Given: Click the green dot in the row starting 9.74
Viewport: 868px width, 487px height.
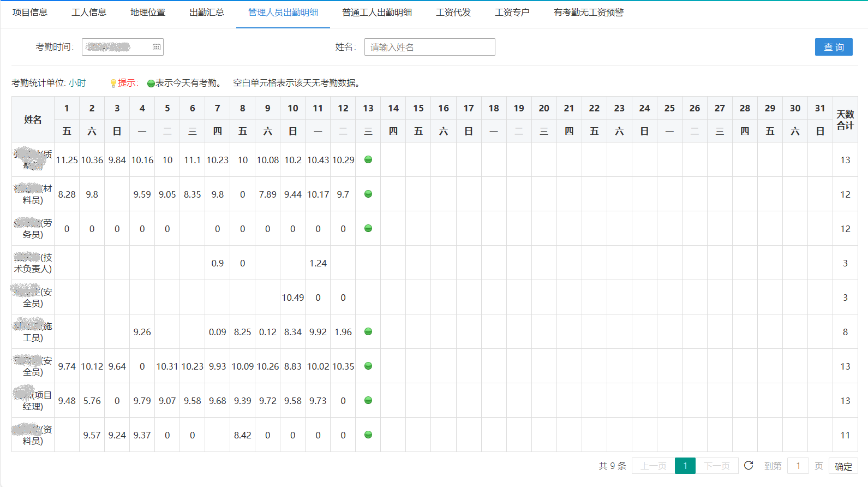Looking at the screenshot, I should point(368,366).
